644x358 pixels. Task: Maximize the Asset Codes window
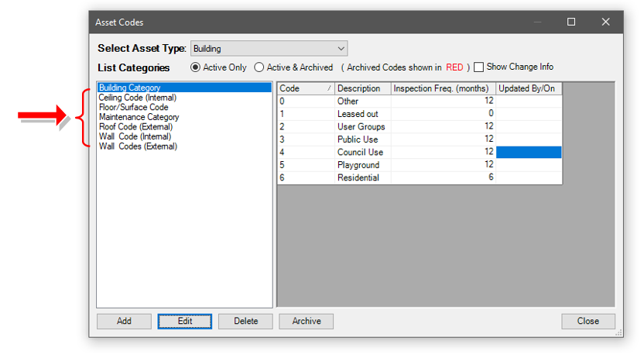point(571,22)
